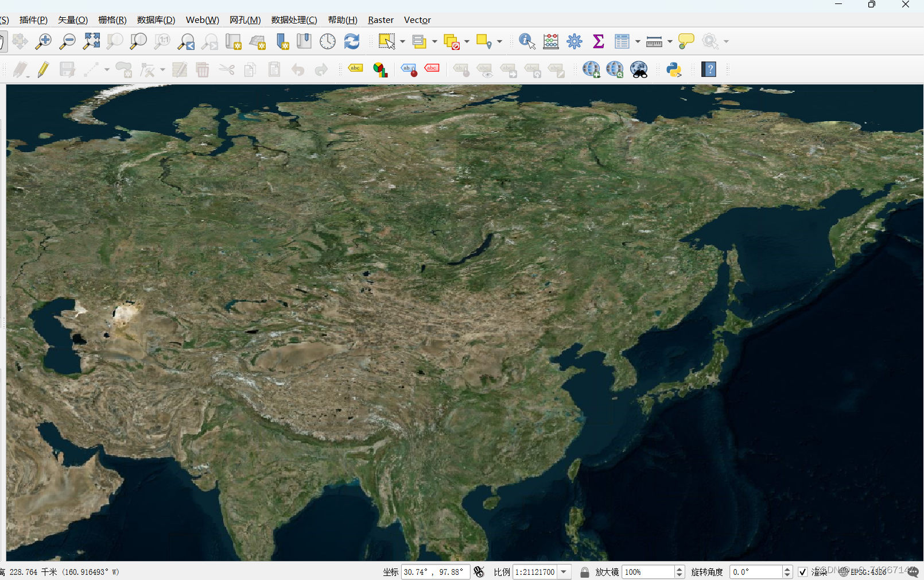This screenshot has height=580, width=924.
Task: Enable the New Map Tip annotation tool
Action: pyautogui.click(x=686, y=41)
